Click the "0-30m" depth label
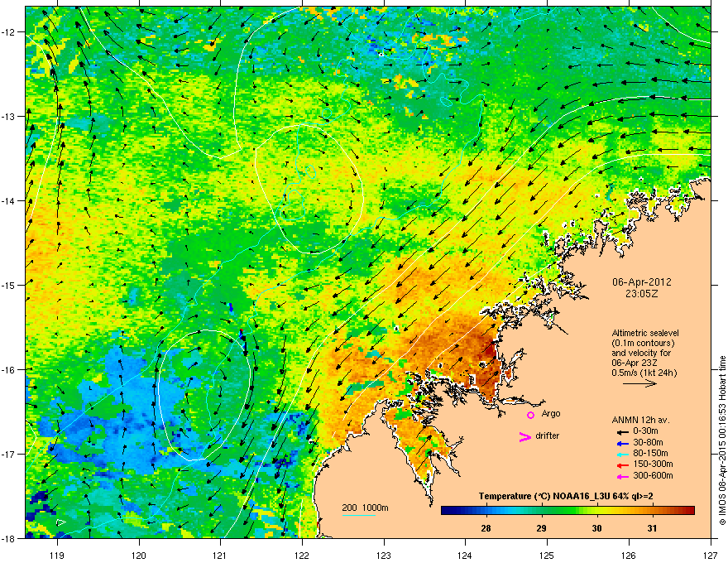Viewport: 728px width, 563px height. pyautogui.click(x=646, y=431)
